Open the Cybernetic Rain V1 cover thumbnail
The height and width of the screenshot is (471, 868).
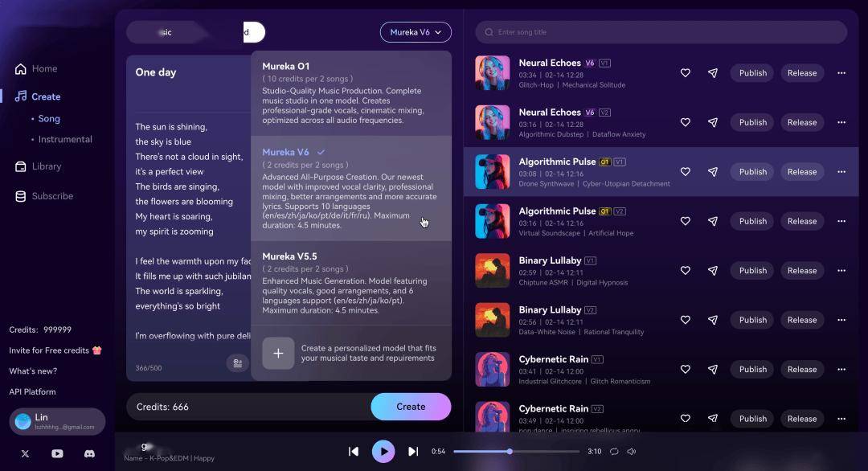coord(492,369)
